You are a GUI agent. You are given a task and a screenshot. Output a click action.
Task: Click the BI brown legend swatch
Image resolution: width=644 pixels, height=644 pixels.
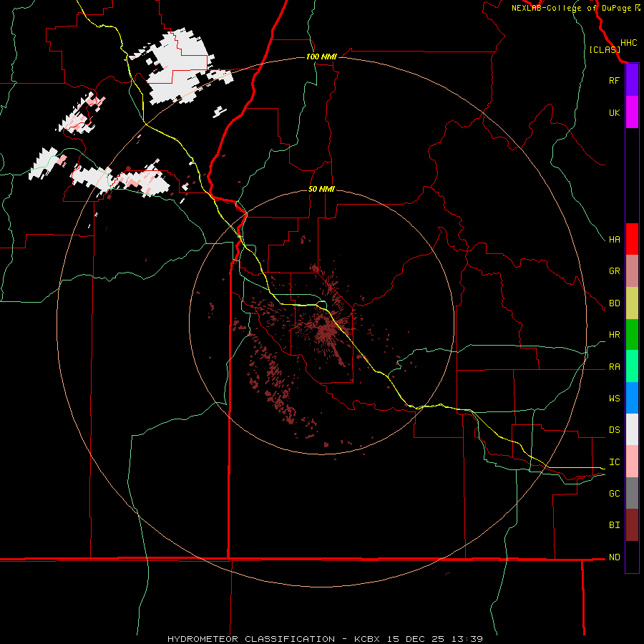tap(632, 525)
